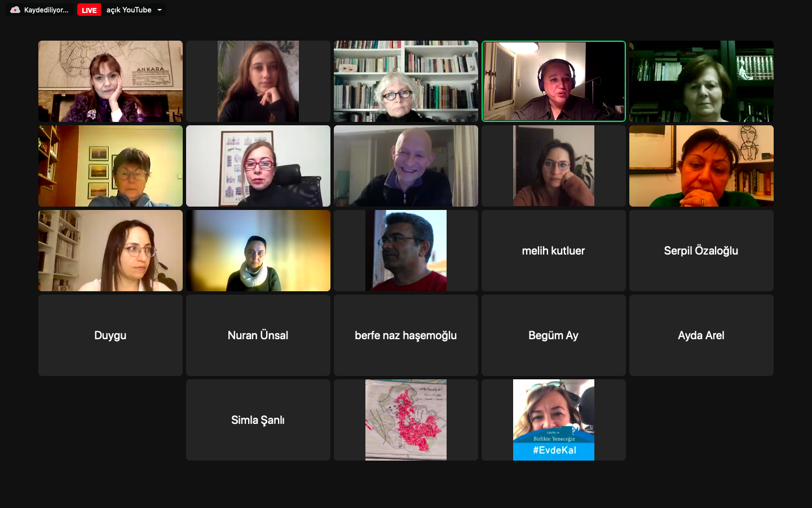
Task: Click the video of man in red shirt
Action: point(406,251)
